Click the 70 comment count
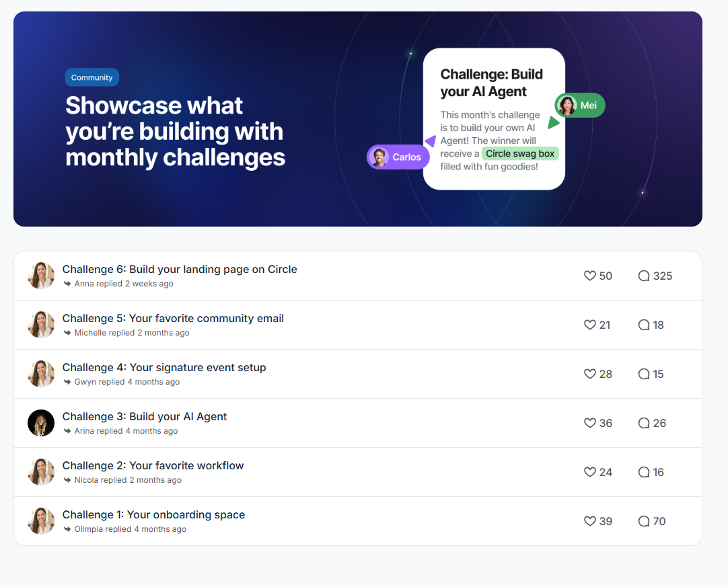Image resolution: width=728 pixels, height=587 pixels. [659, 522]
